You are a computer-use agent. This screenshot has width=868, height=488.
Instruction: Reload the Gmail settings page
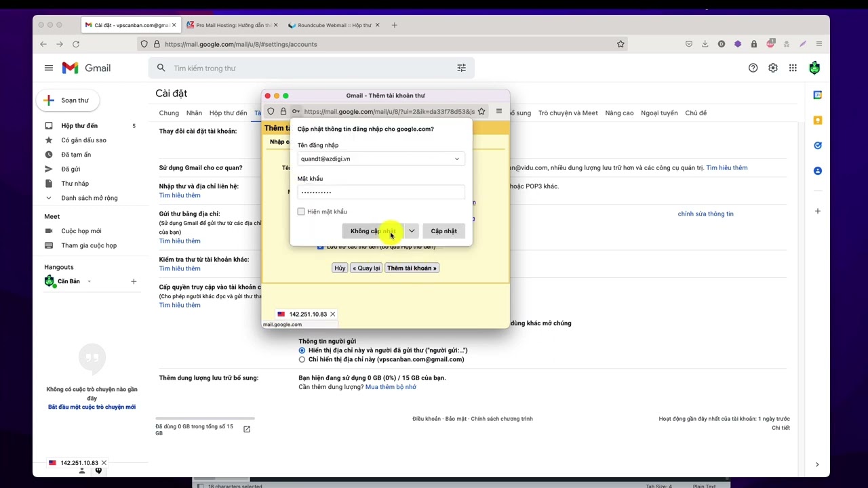tap(76, 44)
